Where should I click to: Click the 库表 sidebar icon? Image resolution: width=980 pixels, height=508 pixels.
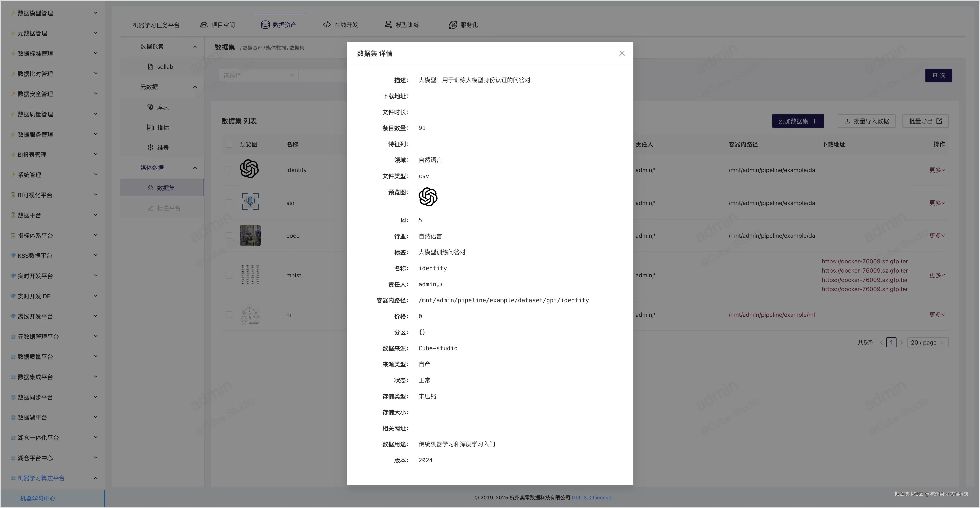(150, 107)
